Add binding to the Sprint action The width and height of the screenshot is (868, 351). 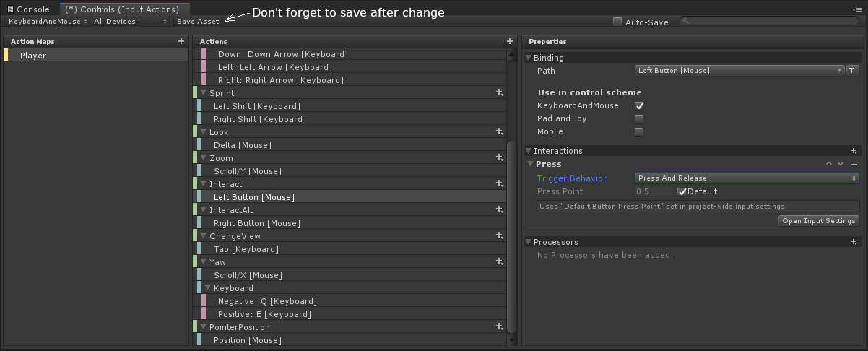pos(499,92)
